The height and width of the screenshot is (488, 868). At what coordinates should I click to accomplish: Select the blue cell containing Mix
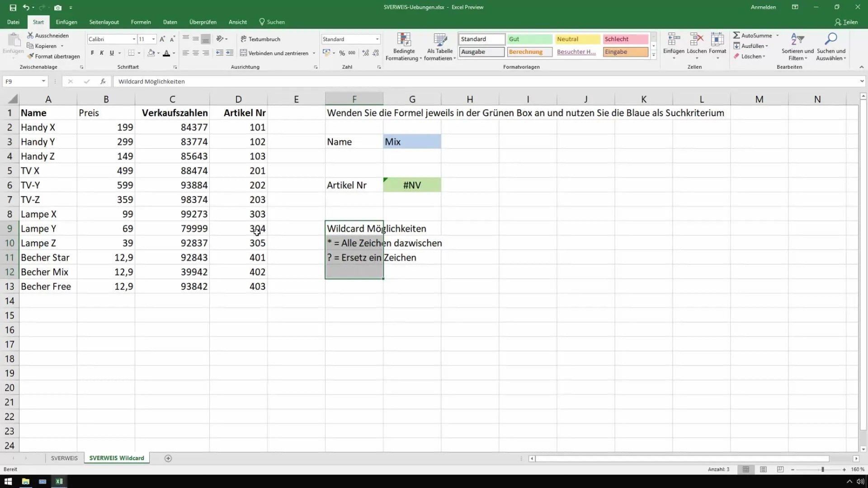(412, 141)
